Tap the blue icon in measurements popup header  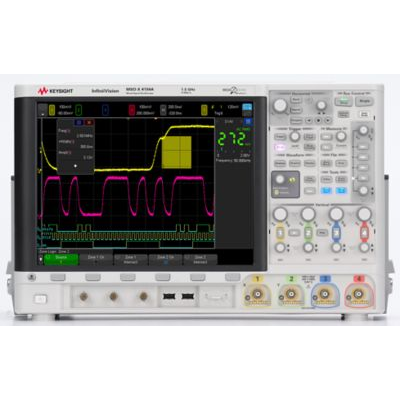(x=79, y=123)
